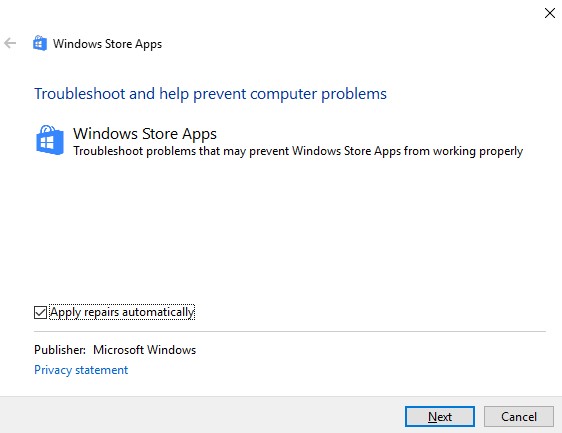Open the Privacy statement link
The width and height of the screenshot is (562, 433).
[x=81, y=370]
